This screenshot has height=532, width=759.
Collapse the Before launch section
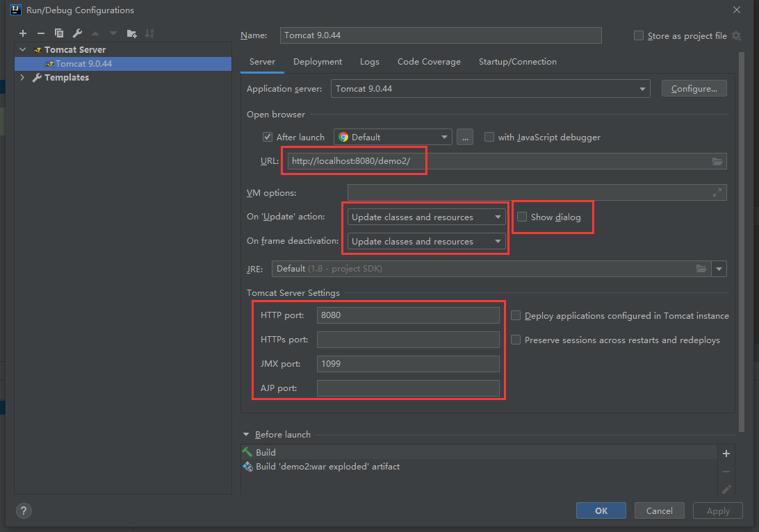coord(246,434)
